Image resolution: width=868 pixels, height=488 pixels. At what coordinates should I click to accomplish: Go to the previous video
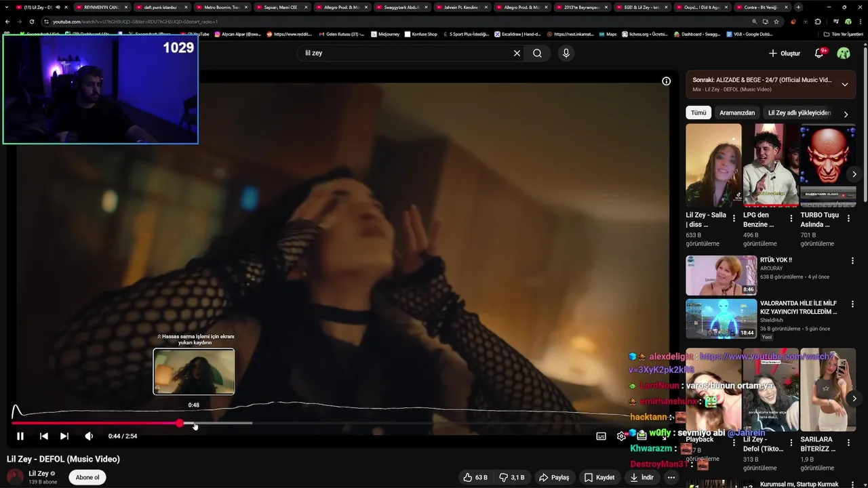coord(43,436)
